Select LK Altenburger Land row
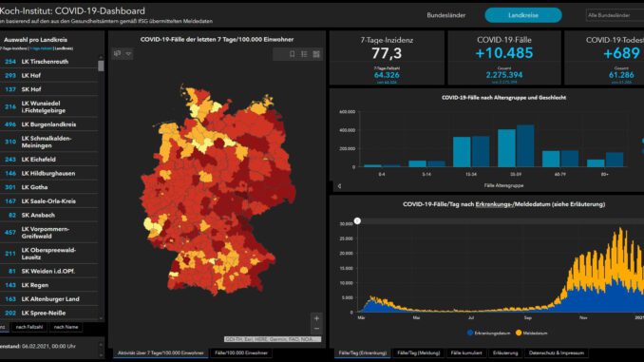Viewport: 644px width, 362px height. coord(49,299)
